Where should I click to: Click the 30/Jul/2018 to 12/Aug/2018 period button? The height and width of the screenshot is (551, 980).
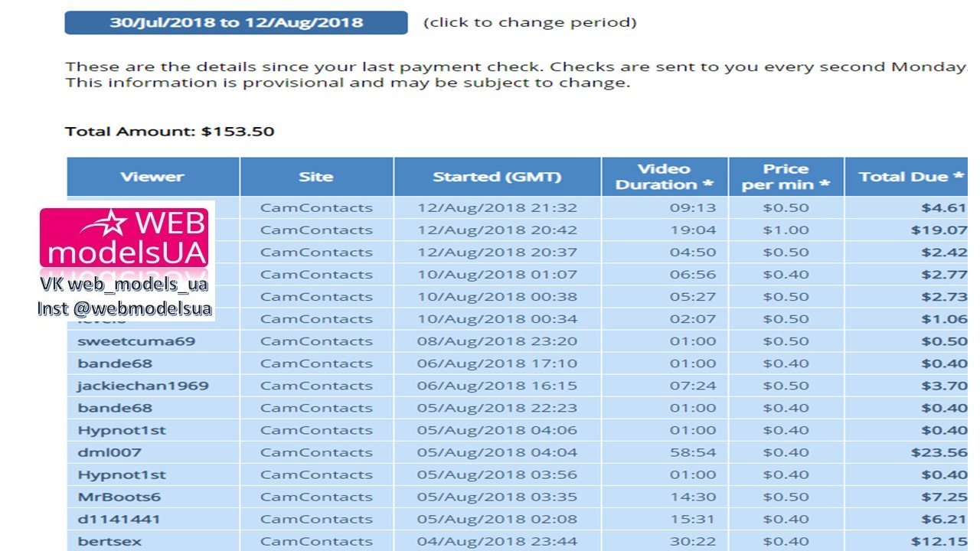point(236,22)
